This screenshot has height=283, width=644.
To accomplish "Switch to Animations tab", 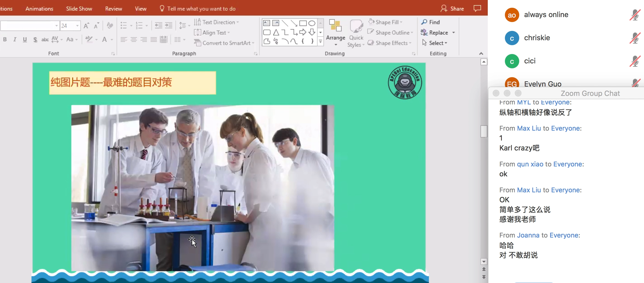I will [x=39, y=9].
